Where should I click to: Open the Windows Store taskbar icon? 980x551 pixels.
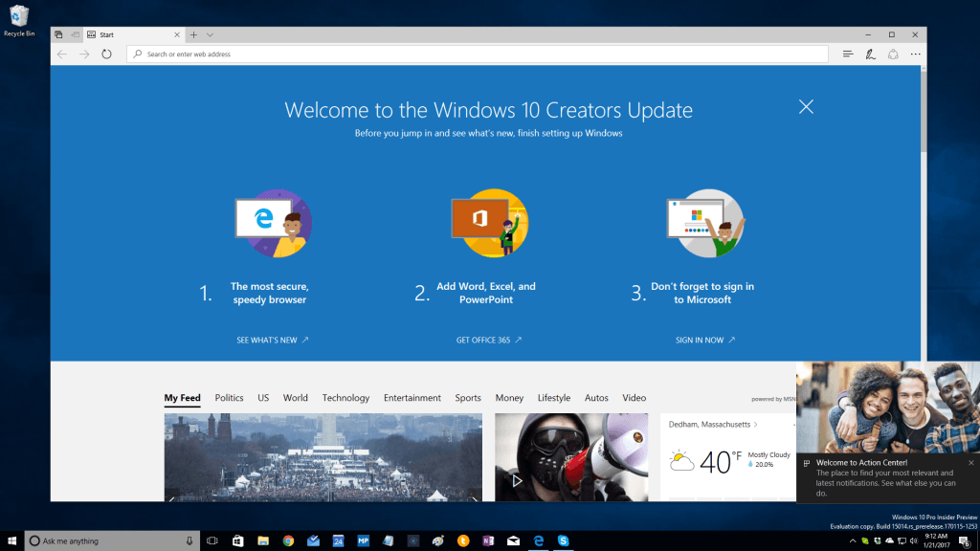(237, 540)
